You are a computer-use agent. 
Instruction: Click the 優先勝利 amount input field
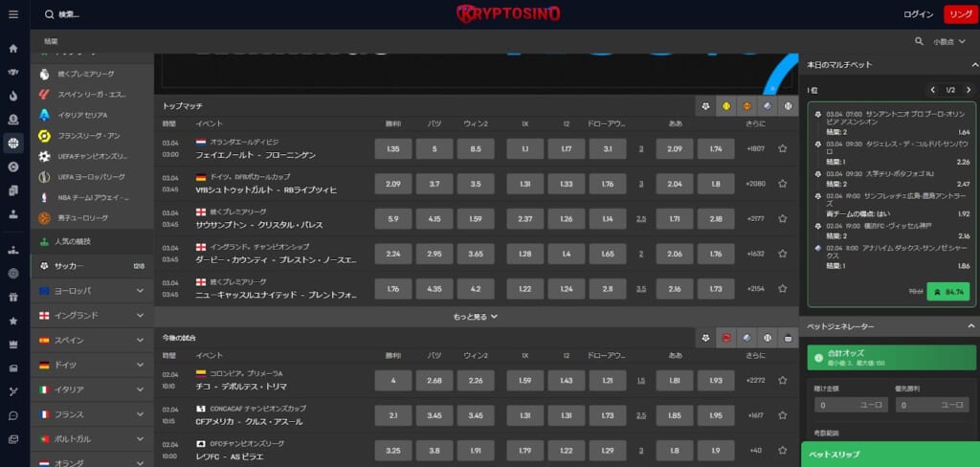click(x=932, y=405)
